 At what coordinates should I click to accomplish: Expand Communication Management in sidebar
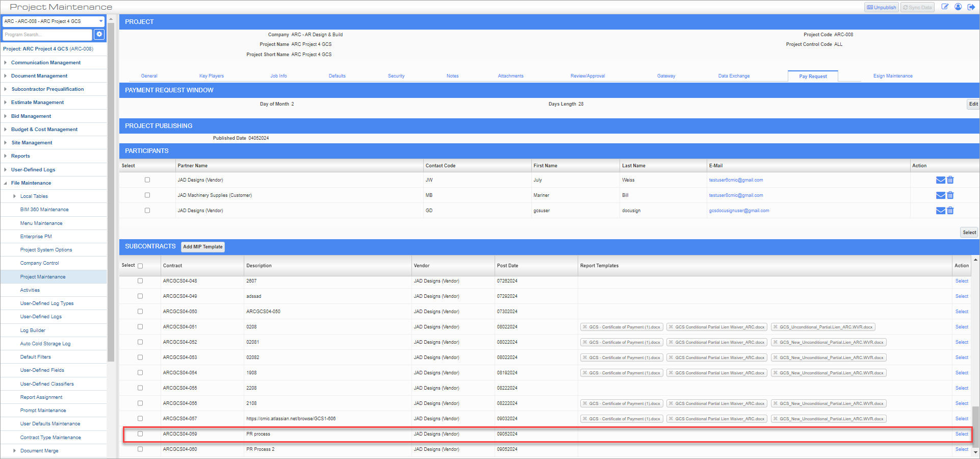click(5, 63)
